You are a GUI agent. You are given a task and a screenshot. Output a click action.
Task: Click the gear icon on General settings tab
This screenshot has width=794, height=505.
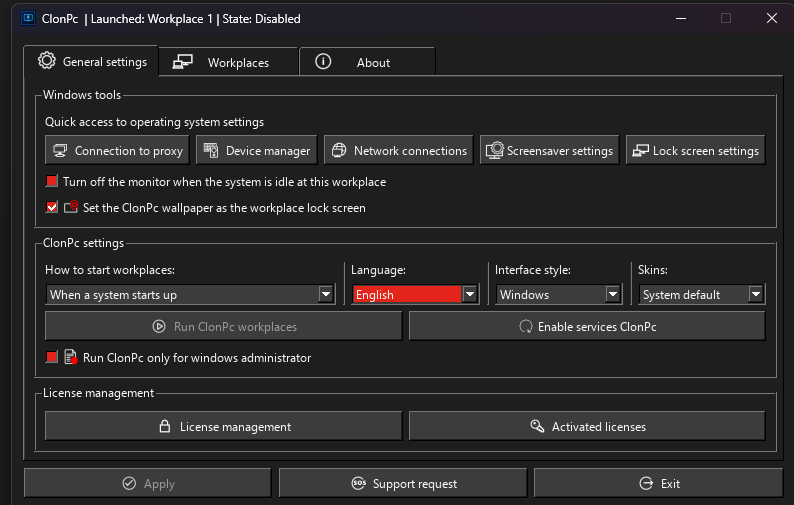pyautogui.click(x=47, y=61)
